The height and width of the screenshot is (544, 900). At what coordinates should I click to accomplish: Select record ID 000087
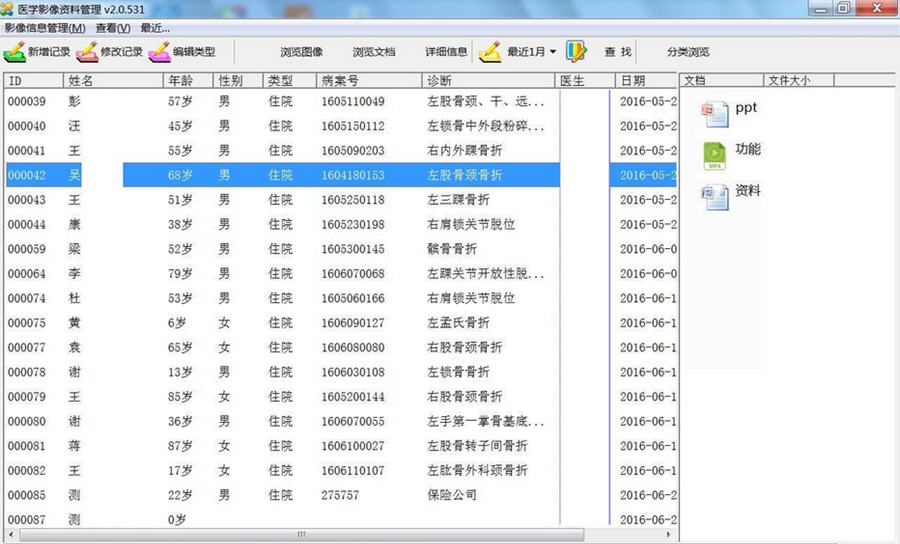27,520
